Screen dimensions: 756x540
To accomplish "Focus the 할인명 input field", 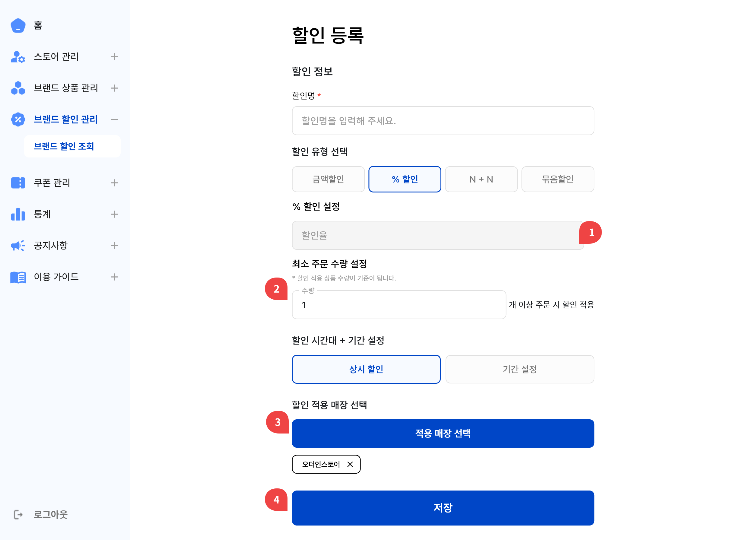I will [443, 121].
